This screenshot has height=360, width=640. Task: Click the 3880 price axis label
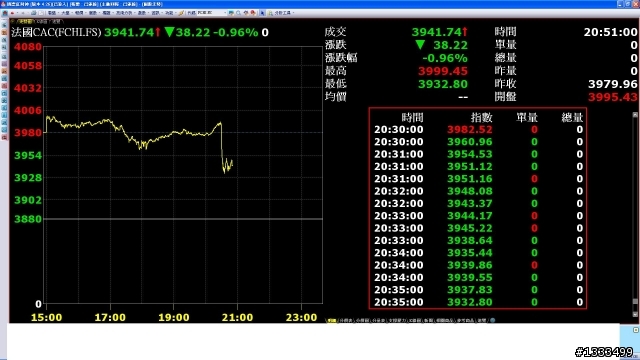28,219
